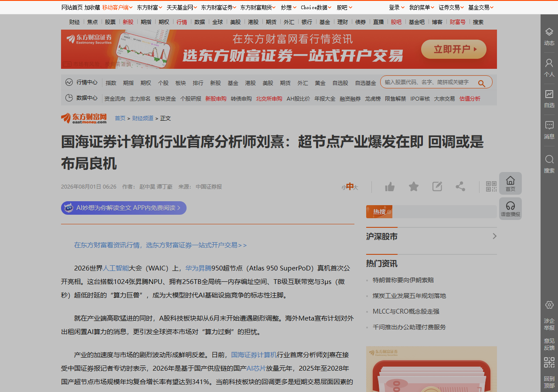558x392 pixels.
Task: Open 全球 channel in nav bar
Action: [218, 22]
